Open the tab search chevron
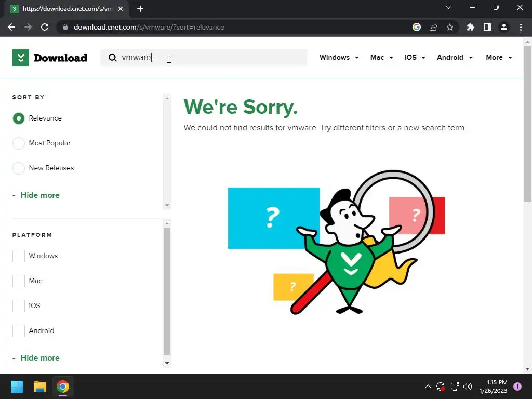This screenshot has height=399, width=532. click(x=448, y=7)
